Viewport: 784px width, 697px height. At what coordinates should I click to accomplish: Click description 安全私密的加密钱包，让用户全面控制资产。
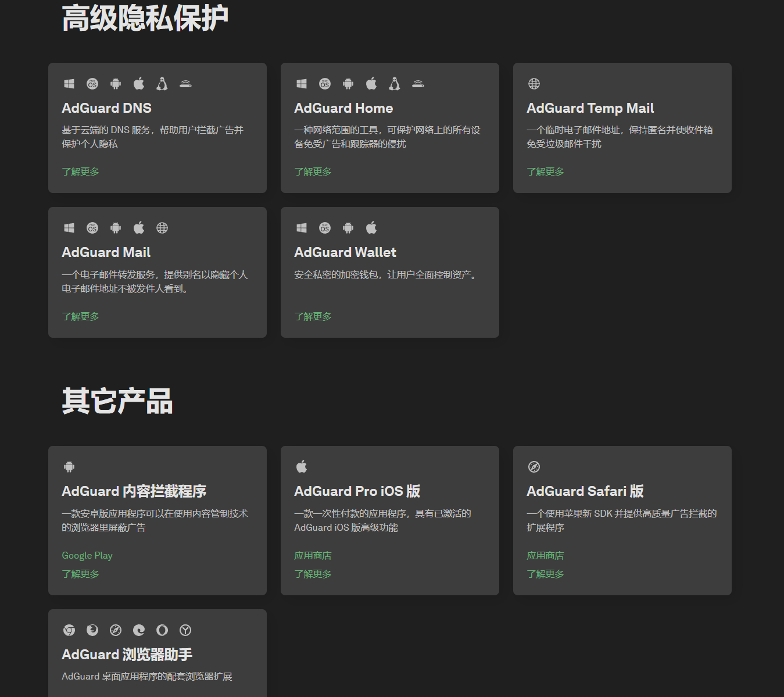[387, 274]
